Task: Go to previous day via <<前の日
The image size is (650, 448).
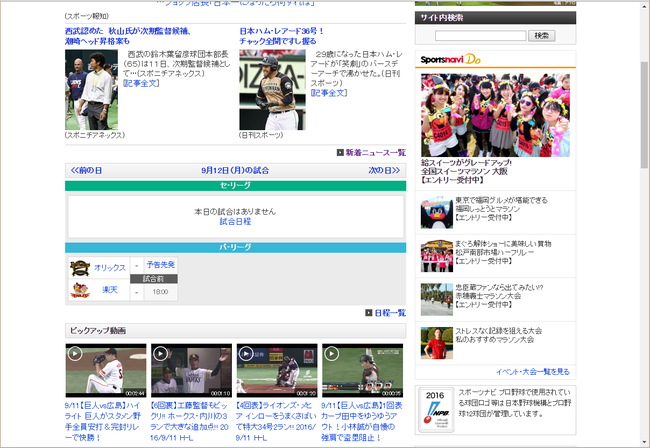Action: pos(86,170)
